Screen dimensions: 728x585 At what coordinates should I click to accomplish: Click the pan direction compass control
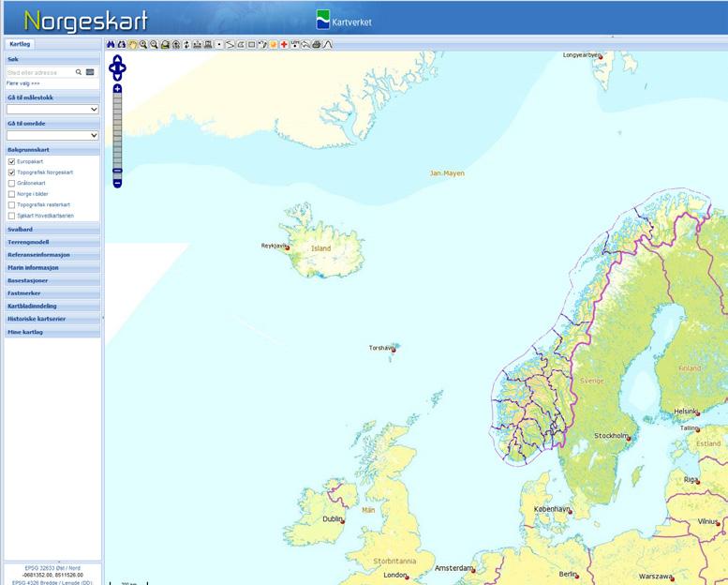pyautogui.click(x=117, y=67)
